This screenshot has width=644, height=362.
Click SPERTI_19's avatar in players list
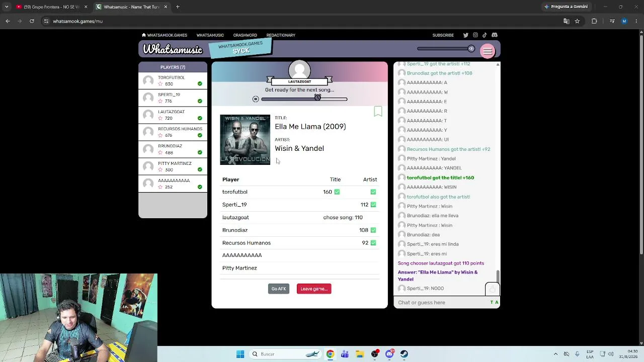pos(148,98)
